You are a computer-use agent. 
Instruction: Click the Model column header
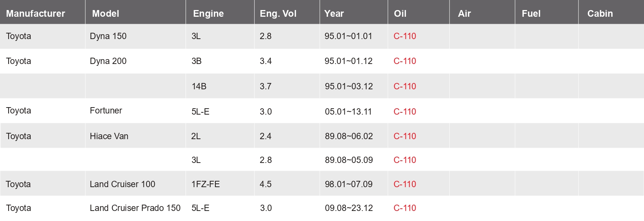[x=105, y=14]
